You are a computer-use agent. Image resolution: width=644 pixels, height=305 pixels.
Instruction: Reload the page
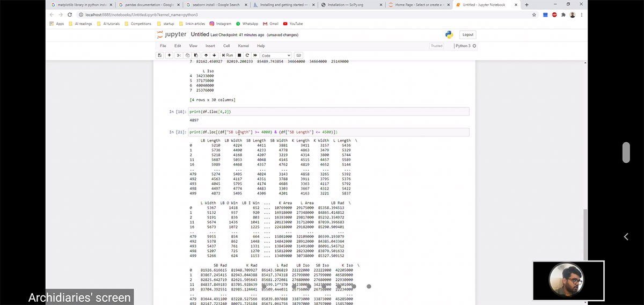[70, 14]
